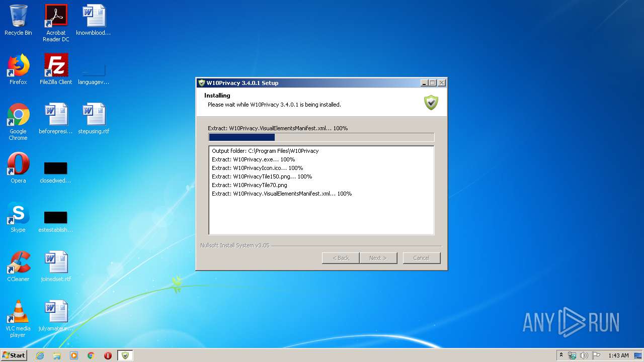The height and width of the screenshot is (362, 644).
Task: Select the stepusing.rtf document icon
Action: tap(94, 119)
